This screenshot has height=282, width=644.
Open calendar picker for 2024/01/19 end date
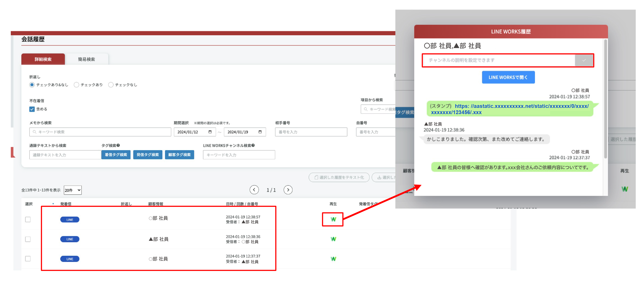tap(260, 132)
